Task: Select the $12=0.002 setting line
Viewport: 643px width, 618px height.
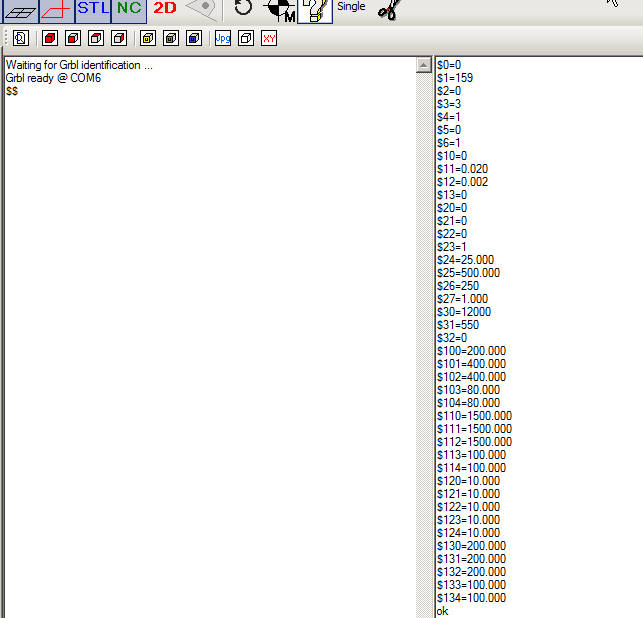Action: [x=463, y=182]
